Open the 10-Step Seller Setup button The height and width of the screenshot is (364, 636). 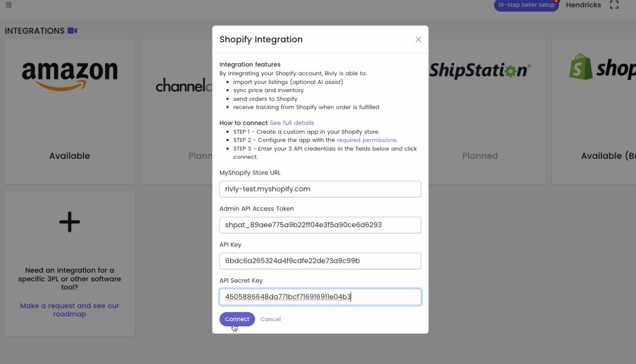[x=526, y=5]
